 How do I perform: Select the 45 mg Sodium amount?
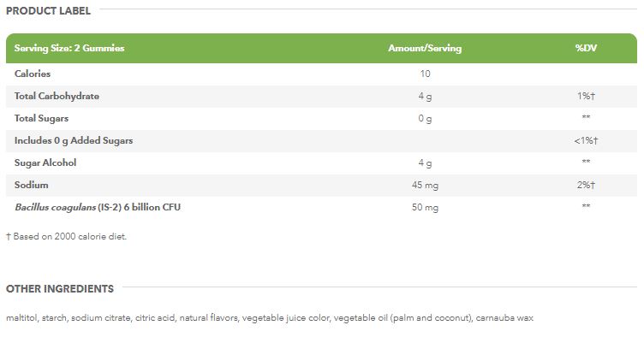click(425, 186)
